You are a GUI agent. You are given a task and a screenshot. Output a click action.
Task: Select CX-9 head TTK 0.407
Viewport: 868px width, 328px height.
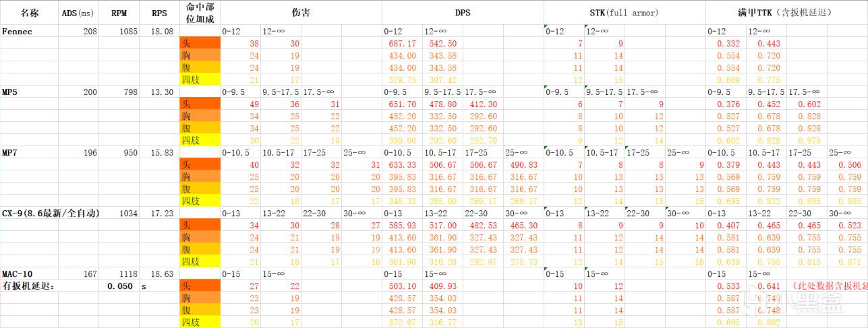tap(729, 225)
